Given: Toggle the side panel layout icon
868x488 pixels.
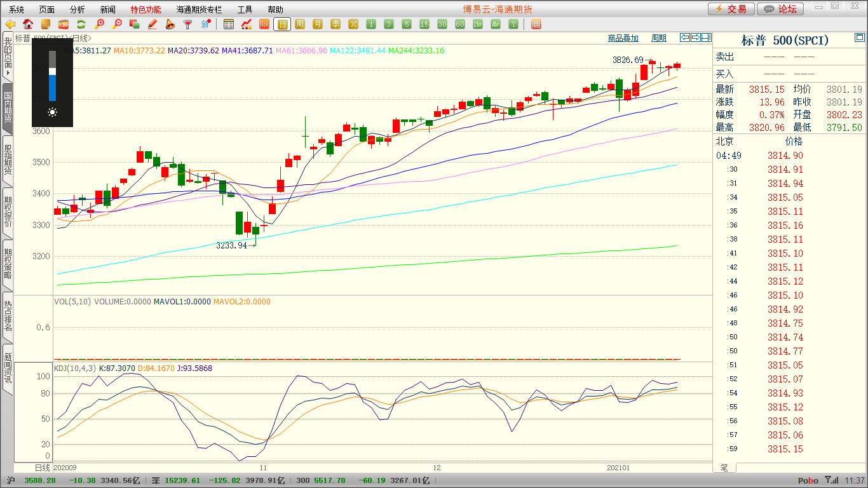Looking at the screenshot, I should click(x=707, y=37).
